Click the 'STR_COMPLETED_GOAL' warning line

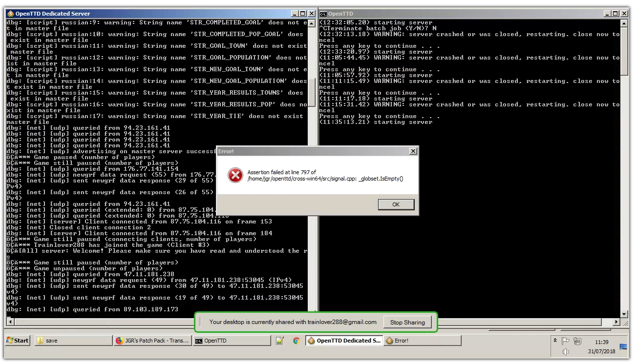pos(157,25)
